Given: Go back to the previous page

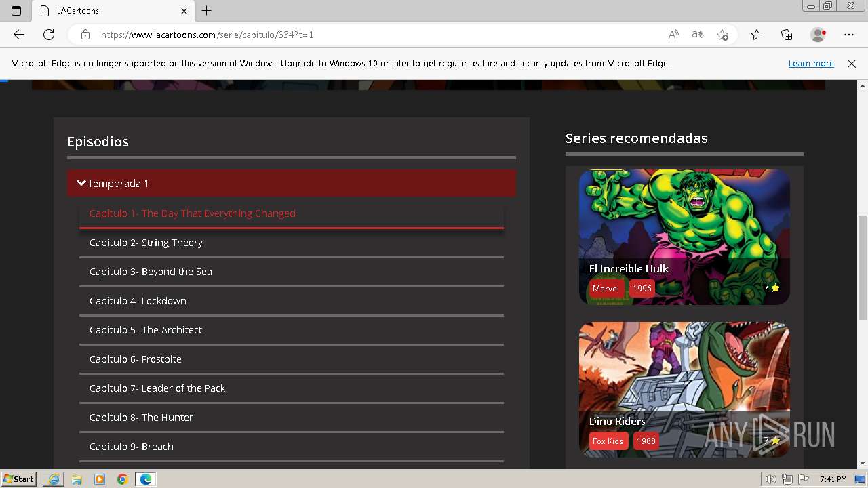Looking at the screenshot, I should [x=19, y=35].
